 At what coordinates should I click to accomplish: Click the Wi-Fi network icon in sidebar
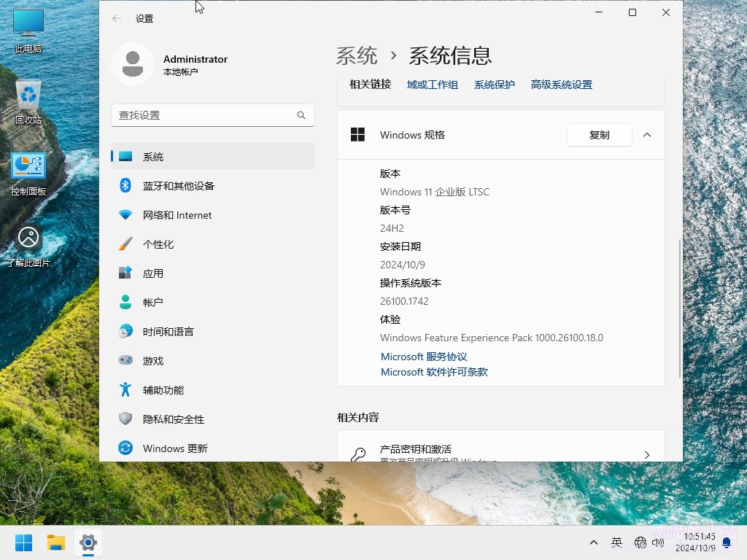point(125,215)
